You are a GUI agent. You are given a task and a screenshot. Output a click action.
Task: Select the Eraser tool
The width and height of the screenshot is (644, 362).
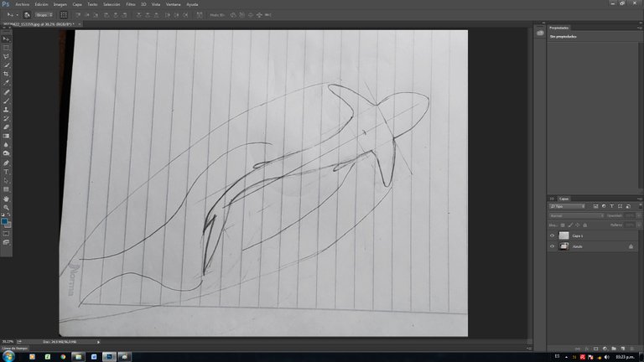pyautogui.click(x=6, y=127)
